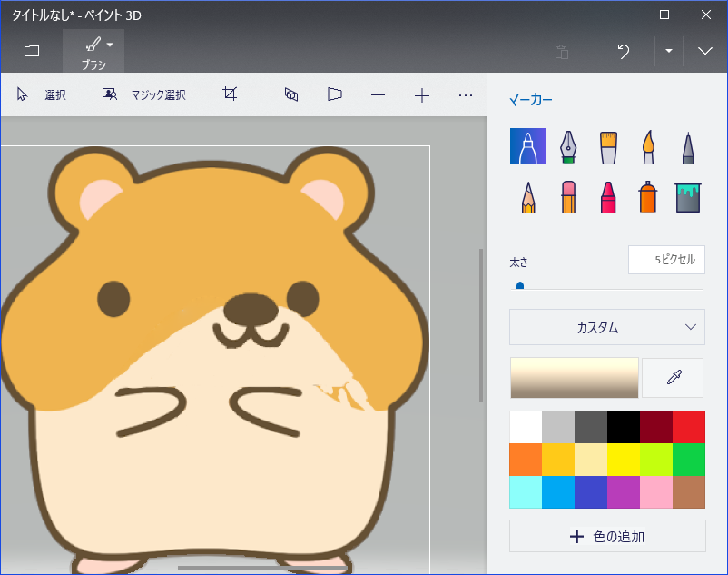Image resolution: width=728 pixels, height=575 pixels.
Task: Activate the crop tool icon
Action: (230, 94)
